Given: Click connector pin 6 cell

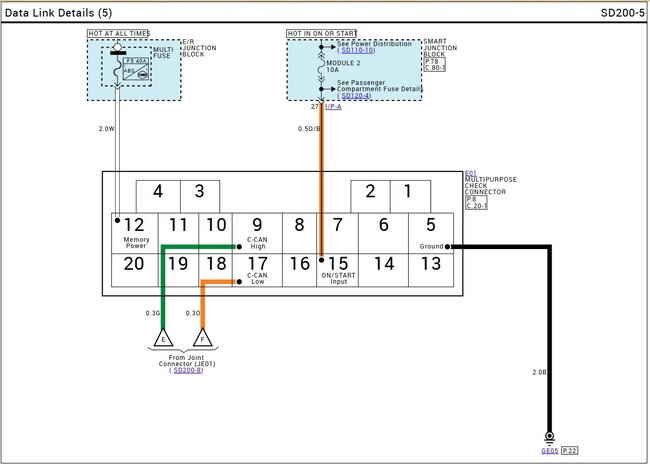Looking at the screenshot, I should [383, 233].
